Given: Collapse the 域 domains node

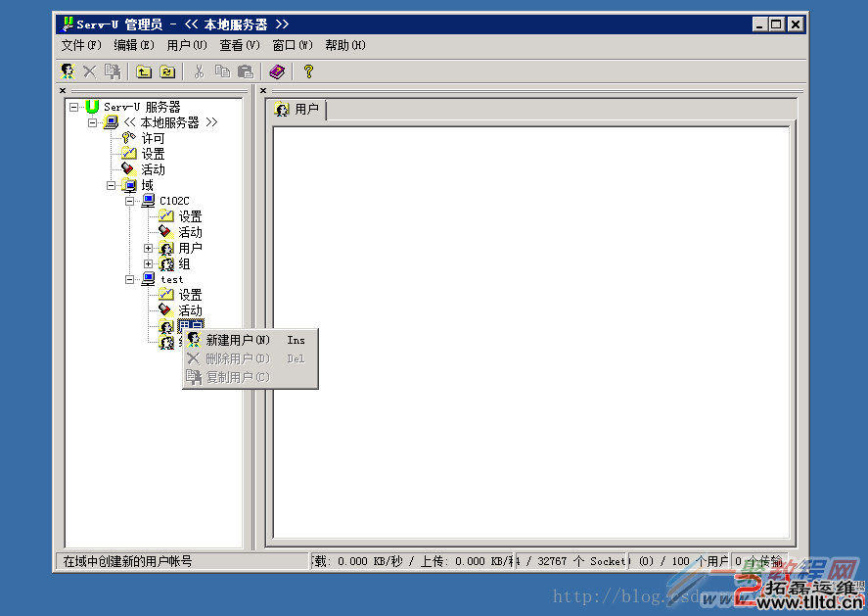Looking at the screenshot, I should 112,185.
